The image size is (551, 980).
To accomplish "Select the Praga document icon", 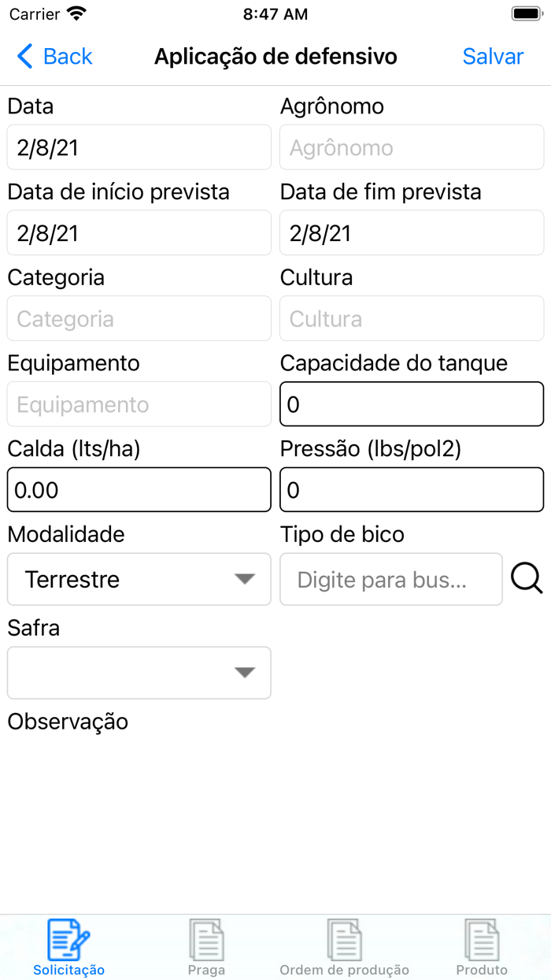I will [206, 937].
